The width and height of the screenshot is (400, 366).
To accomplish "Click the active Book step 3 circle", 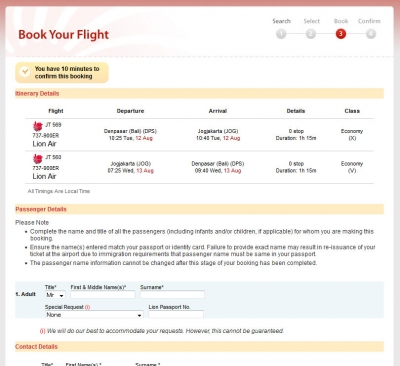I will (x=341, y=34).
